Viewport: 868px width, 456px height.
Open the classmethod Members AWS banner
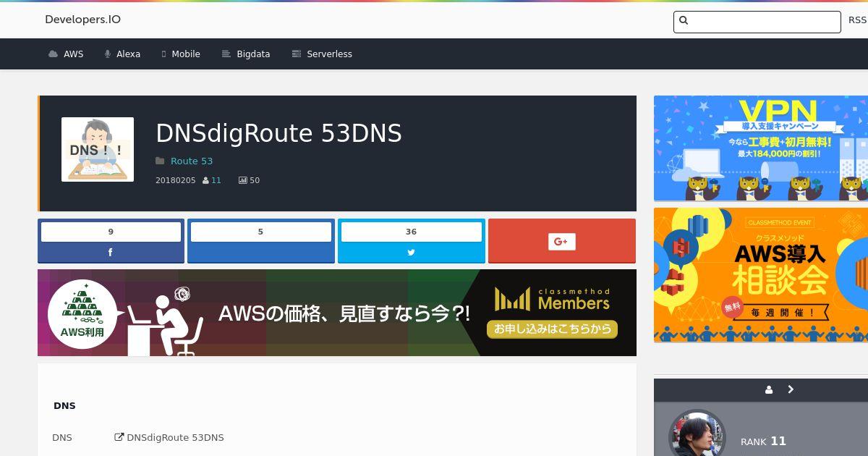[337, 313]
